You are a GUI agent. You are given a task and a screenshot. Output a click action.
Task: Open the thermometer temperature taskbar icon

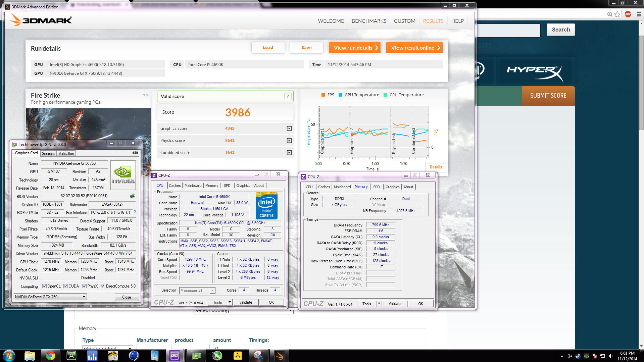(154, 356)
